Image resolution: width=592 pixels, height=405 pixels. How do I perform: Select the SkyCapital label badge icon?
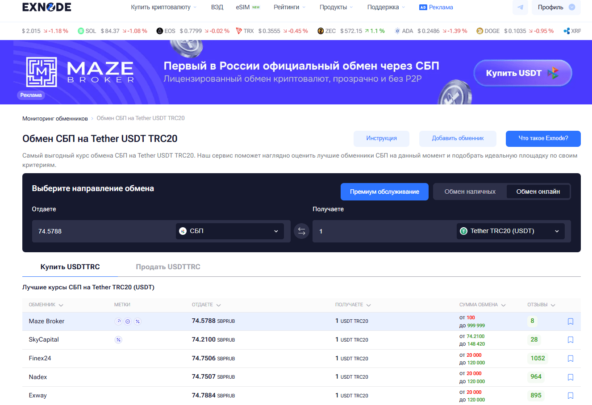118,340
